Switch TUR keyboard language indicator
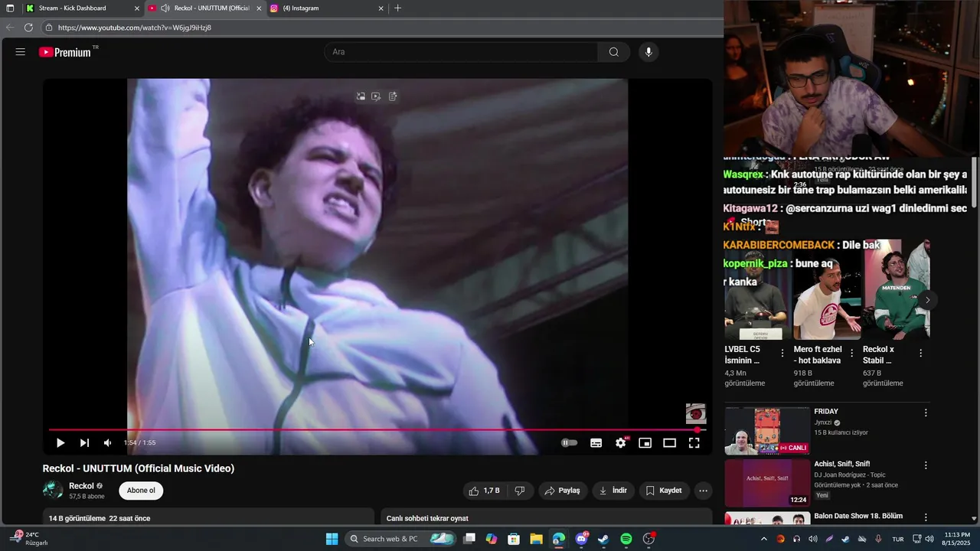Image resolution: width=980 pixels, height=551 pixels. (x=897, y=539)
